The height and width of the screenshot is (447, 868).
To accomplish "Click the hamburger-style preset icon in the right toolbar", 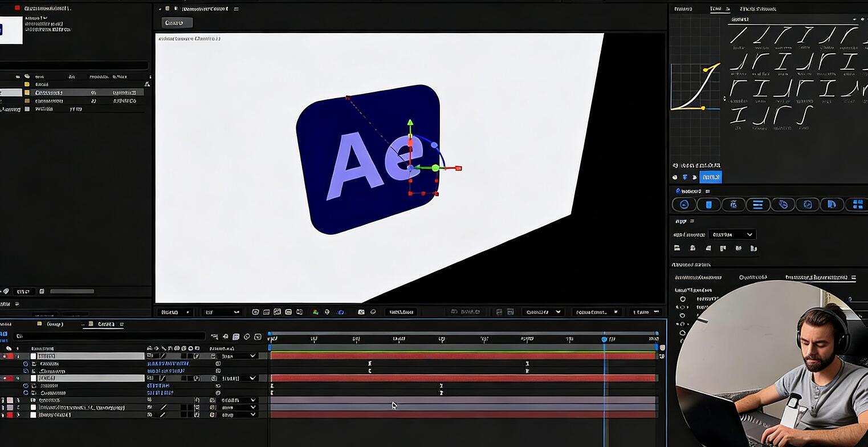I will point(758,204).
